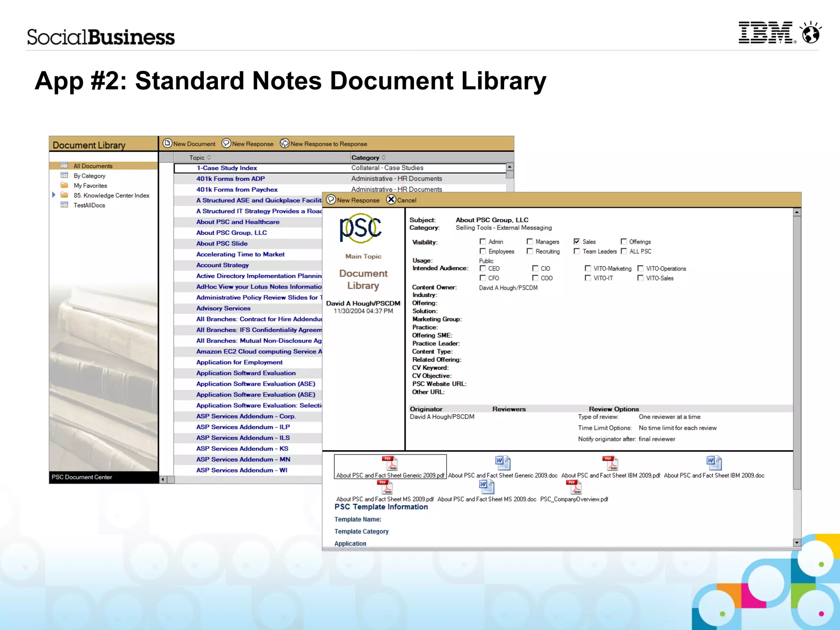Open 401k Forms from ADP document

coord(231,178)
